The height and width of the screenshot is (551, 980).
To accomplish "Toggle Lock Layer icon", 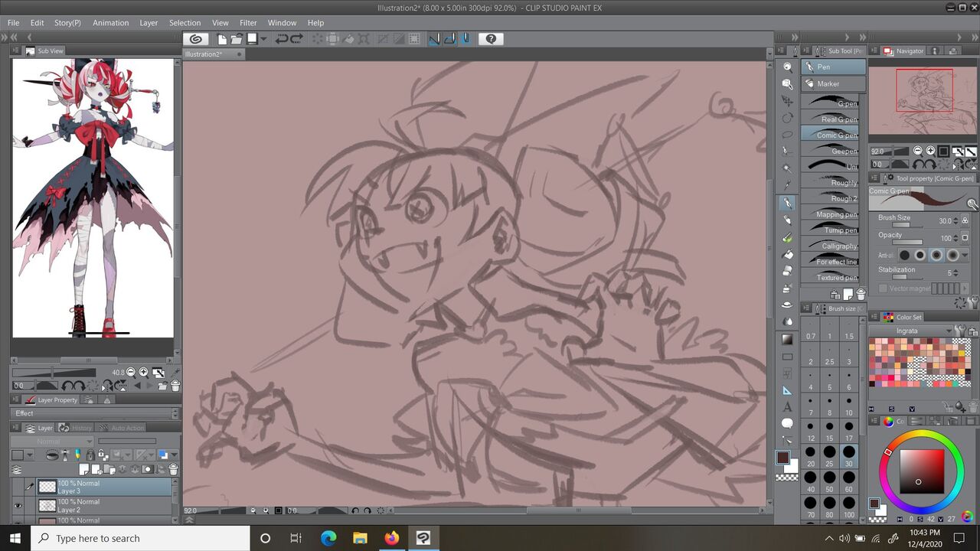I will coord(90,455).
